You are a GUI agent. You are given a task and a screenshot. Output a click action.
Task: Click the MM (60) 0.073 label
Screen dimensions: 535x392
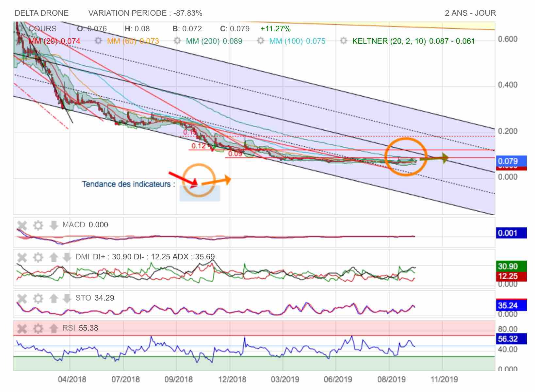coord(133,41)
